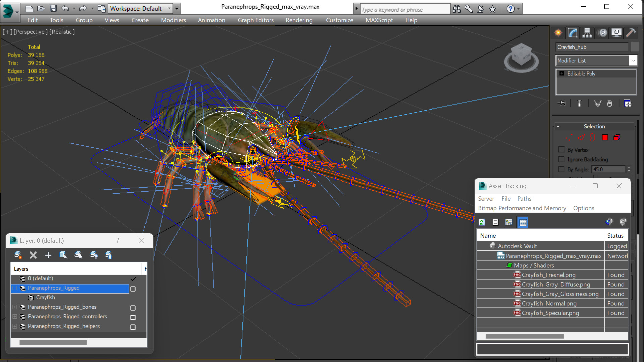The image size is (644, 362).
Task: Click the New Scene file icon
Action: coord(29,8)
